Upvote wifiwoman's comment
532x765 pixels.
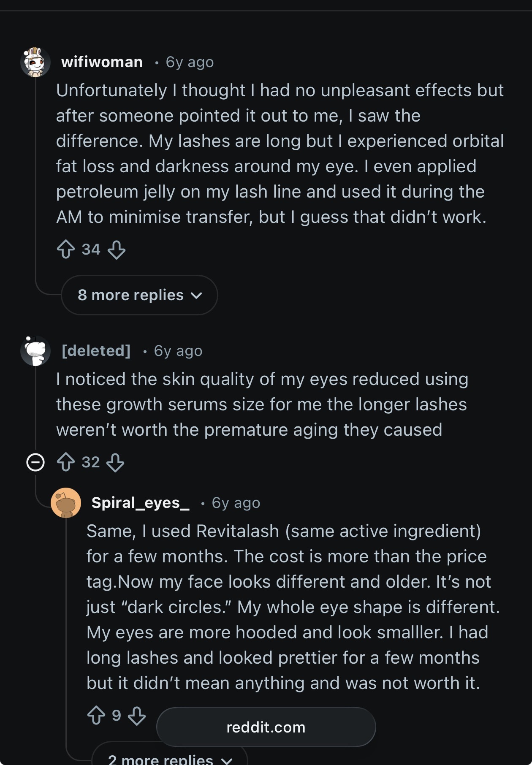(x=66, y=250)
